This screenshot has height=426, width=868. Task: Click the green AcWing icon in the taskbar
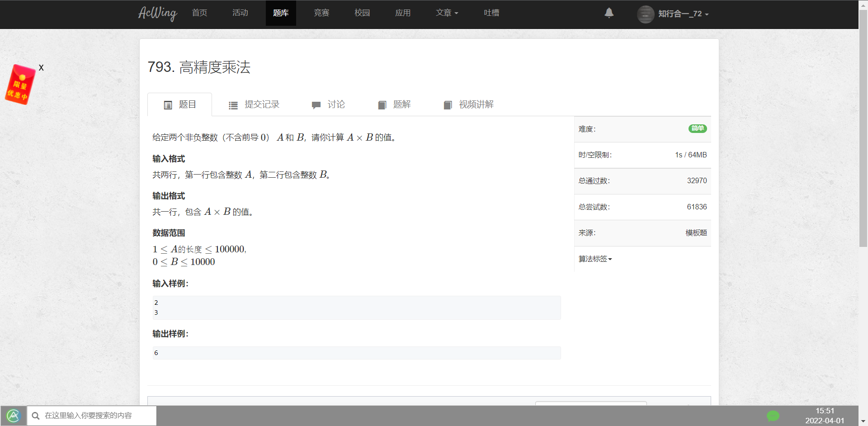coord(14,416)
